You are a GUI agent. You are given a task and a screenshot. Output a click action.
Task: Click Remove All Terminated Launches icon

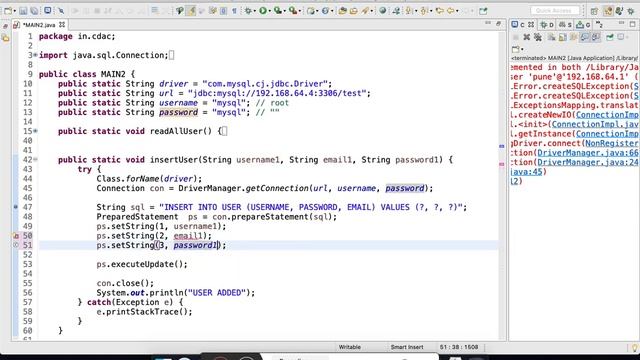538,37
